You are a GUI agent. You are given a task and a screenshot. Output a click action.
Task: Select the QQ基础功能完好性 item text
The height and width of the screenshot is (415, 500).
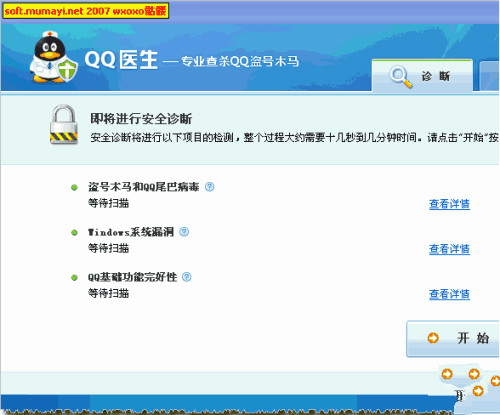tap(132, 277)
